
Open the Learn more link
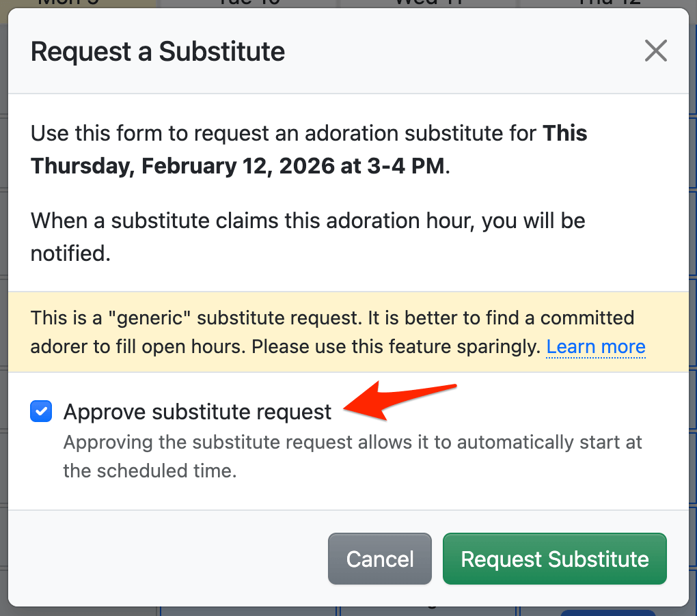(x=596, y=347)
